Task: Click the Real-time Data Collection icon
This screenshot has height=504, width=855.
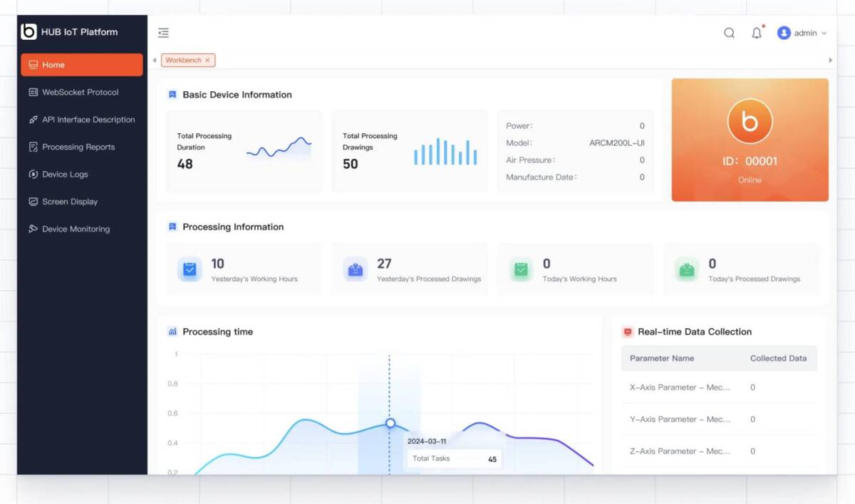Action: (x=628, y=332)
